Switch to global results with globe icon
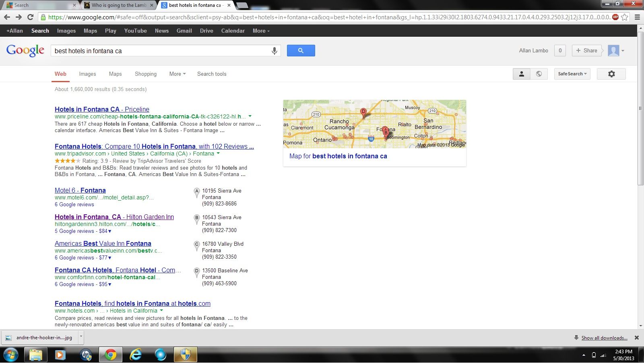644x363 pixels. 539,74
